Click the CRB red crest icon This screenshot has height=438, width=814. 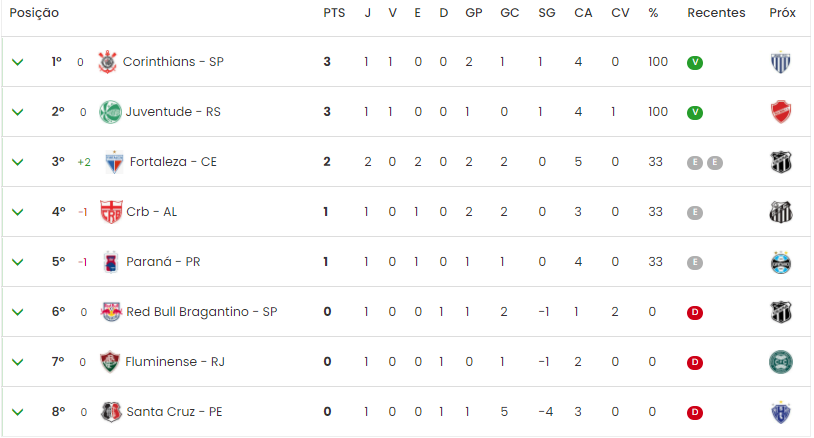click(111, 212)
